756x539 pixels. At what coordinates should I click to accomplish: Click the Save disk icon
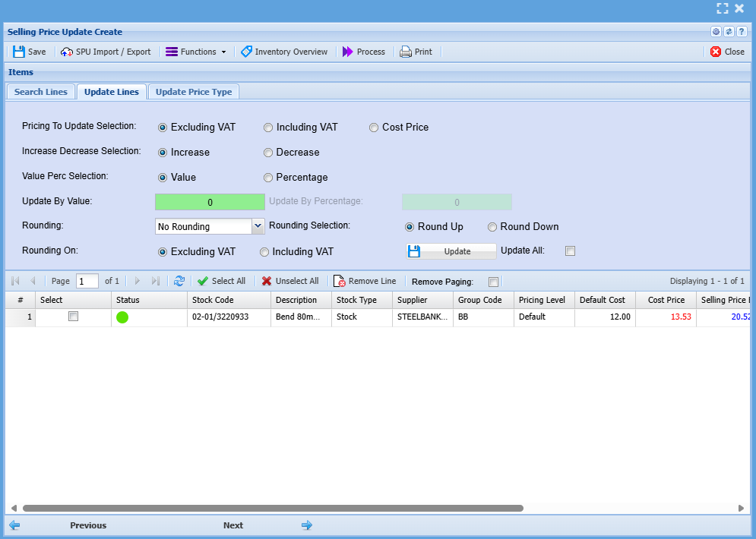point(19,52)
